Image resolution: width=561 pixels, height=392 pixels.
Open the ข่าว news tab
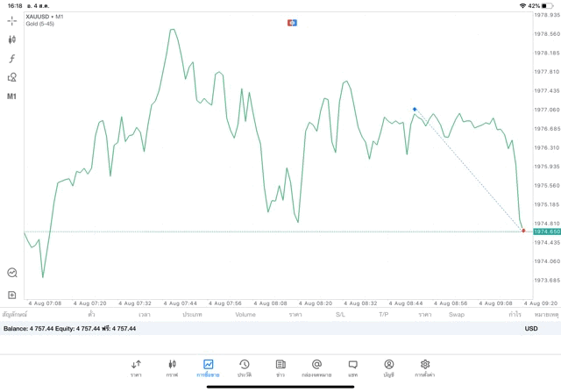[280, 367]
